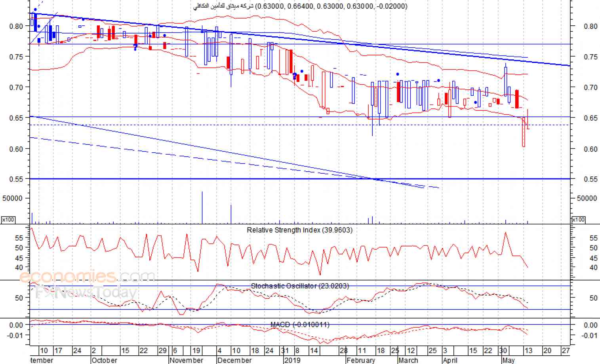Click the May month label
The height and width of the screenshot is (364, 600).
pyautogui.click(x=508, y=360)
